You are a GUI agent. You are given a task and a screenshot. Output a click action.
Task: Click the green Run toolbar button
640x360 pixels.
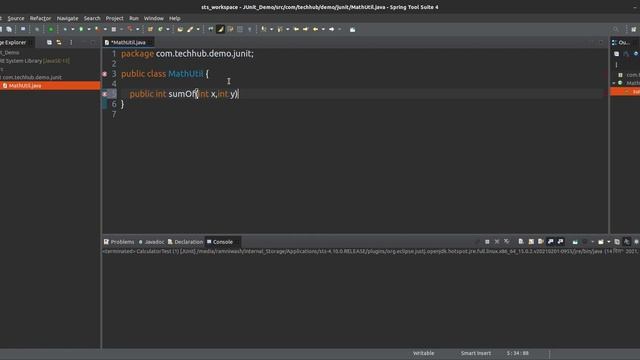pyautogui.click(x=81, y=29)
